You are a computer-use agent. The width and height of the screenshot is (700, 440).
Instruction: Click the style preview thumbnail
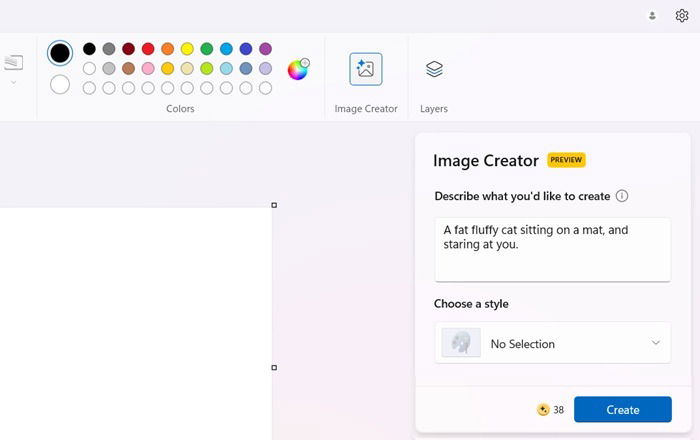tap(461, 343)
